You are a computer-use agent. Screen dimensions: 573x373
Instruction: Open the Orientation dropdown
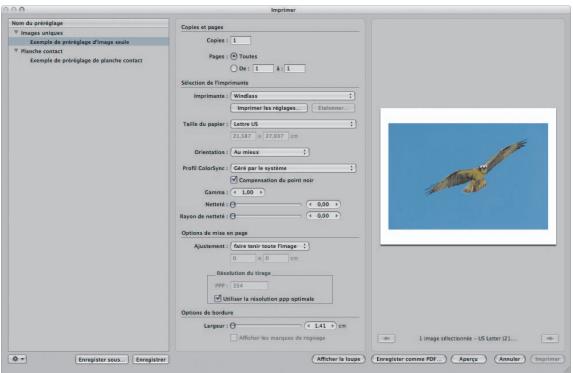(x=270, y=152)
